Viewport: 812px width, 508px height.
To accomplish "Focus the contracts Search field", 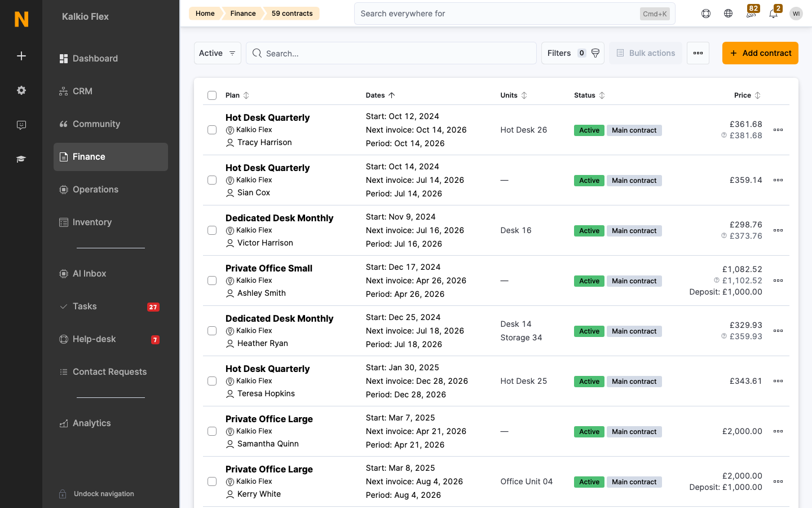I will [x=391, y=53].
